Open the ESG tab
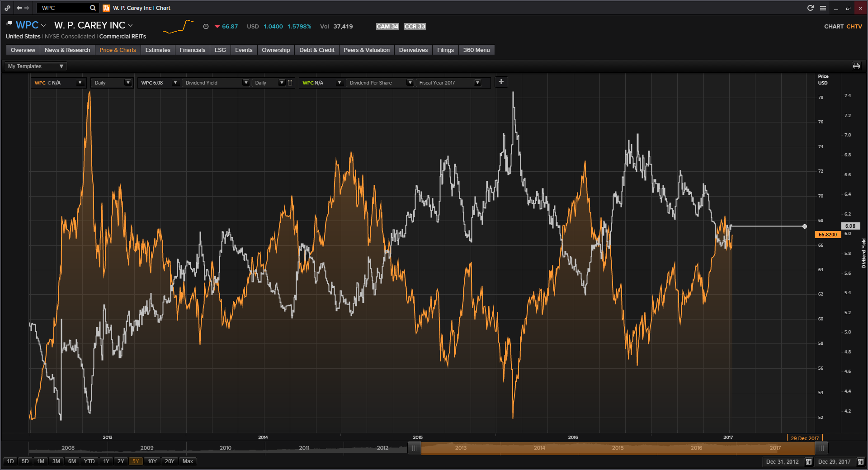 [220, 50]
